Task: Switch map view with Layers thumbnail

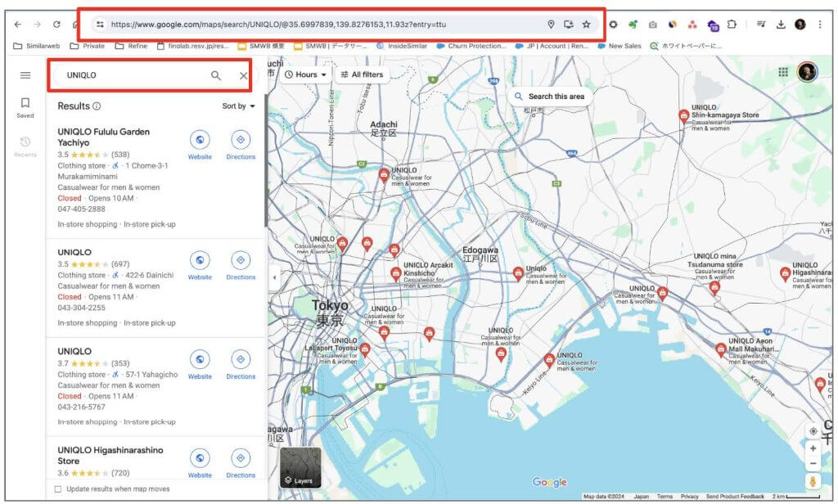Action: point(300,468)
